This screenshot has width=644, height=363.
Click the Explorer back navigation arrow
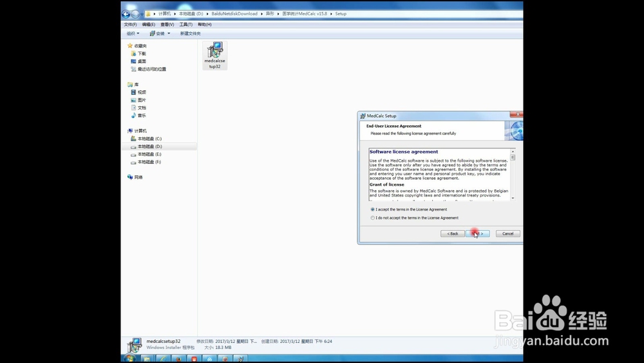(126, 14)
